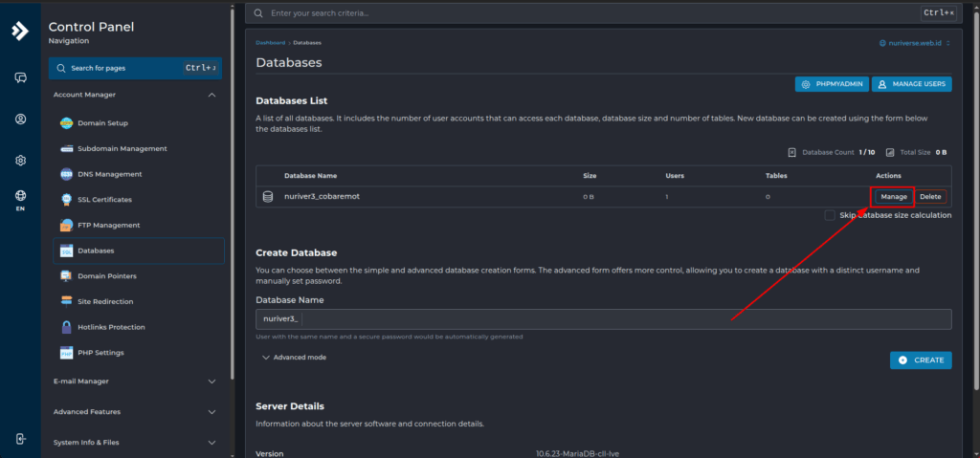
Task: Select SSL Certificates in the sidebar
Action: click(104, 200)
